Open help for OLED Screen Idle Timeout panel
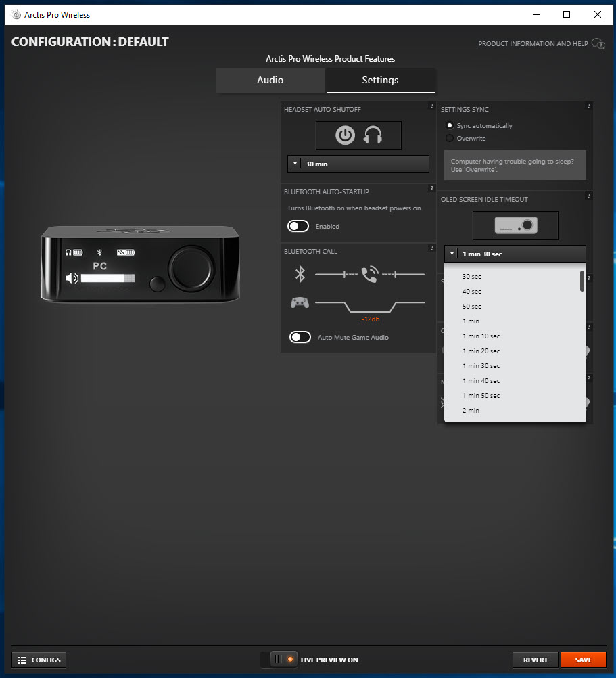The width and height of the screenshot is (616, 678). pos(588,196)
